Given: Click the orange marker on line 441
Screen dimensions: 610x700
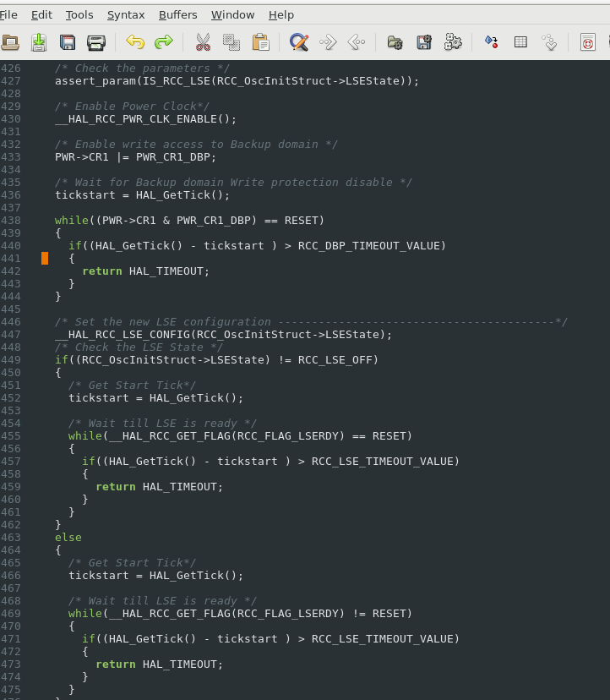Looking at the screenshot, I should pyautogui.click(x=45, y=259).
